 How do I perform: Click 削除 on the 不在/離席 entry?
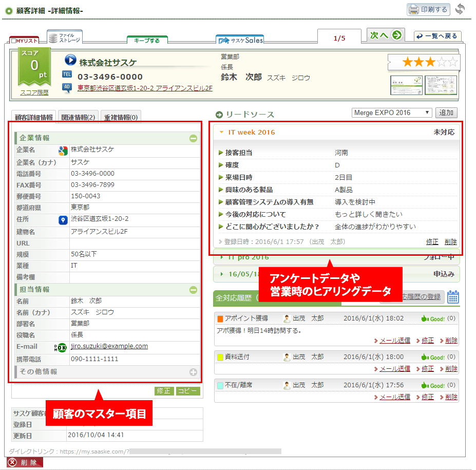(451, 397)
